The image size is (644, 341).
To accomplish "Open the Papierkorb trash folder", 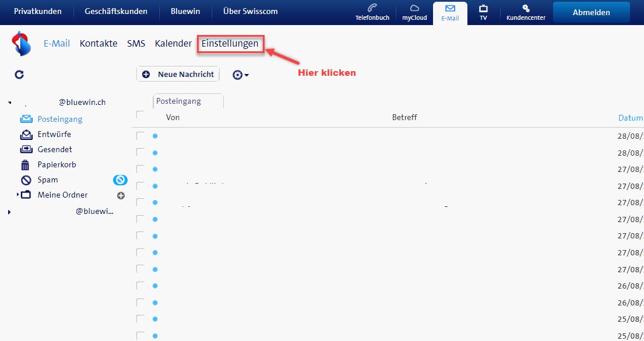I will point(57,165).
